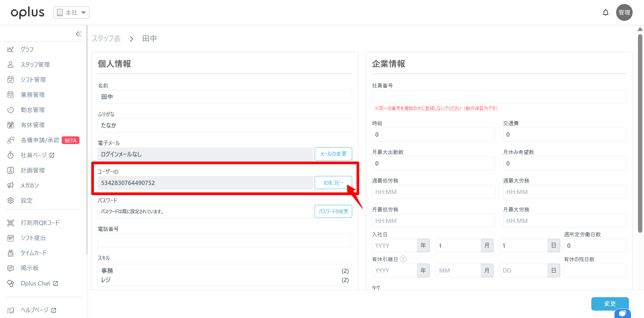The width and height of the screenshot is (644, 318).
Task: Click the 設定 gear icon
Action: pyautogui.click(x=11, y=200)
